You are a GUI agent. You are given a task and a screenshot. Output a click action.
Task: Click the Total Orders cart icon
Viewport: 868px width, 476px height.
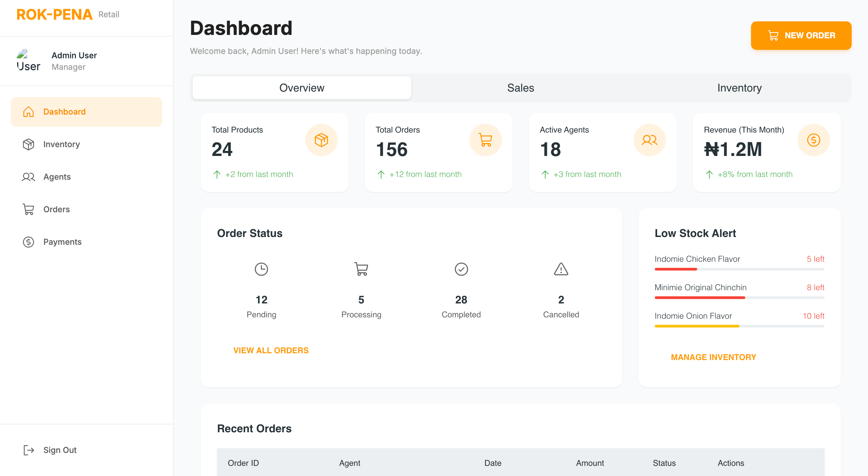(485, 140)
